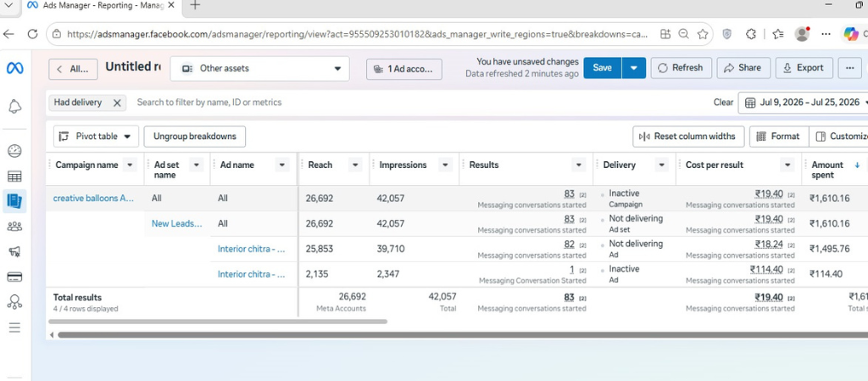Viewport: 868px width, 381px height.
Task: Open Account overview gauge icon
Action: click(15, 151)
